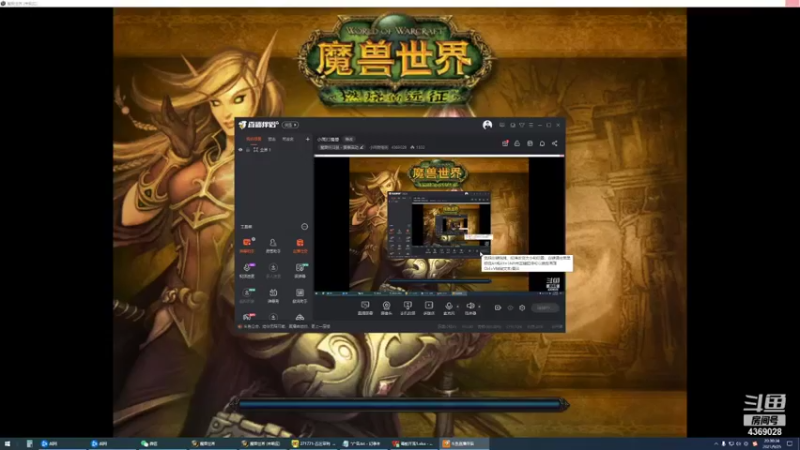Click the square icon left of the bell
Image resolution: width=800 pixels, height=450 pixels.
pyautogui.click(x=530, y=143)
